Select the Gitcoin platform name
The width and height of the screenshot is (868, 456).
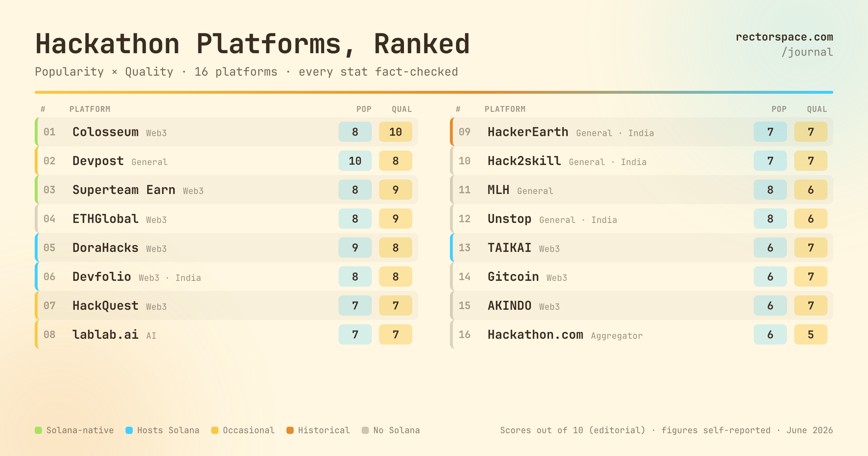[x=513, y=276]
